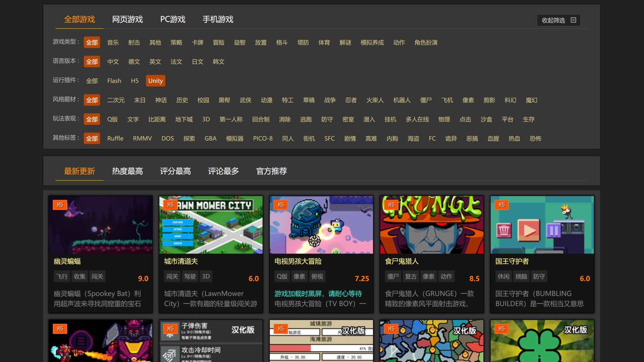Open the 城镇旅游 汉化版 game thumbnail
Image resolution: width=644 pixels, height=362 pixels.
point(321,341)
